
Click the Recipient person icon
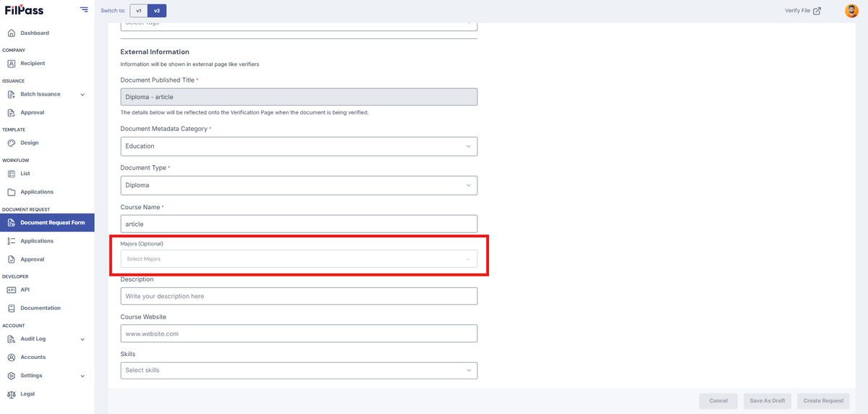click(x=12, y=64)
